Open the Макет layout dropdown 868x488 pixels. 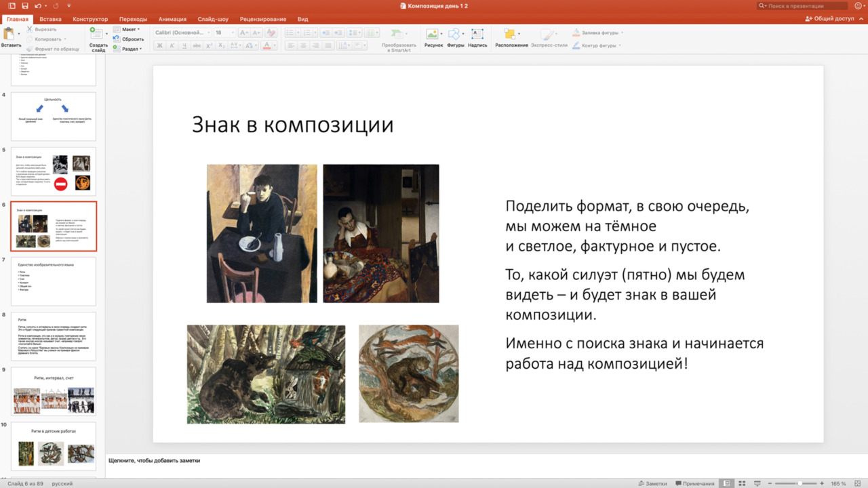tap(127, 30)
